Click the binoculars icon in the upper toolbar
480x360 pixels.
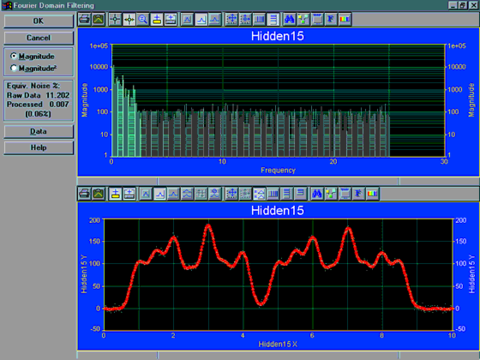coord(289,19)
